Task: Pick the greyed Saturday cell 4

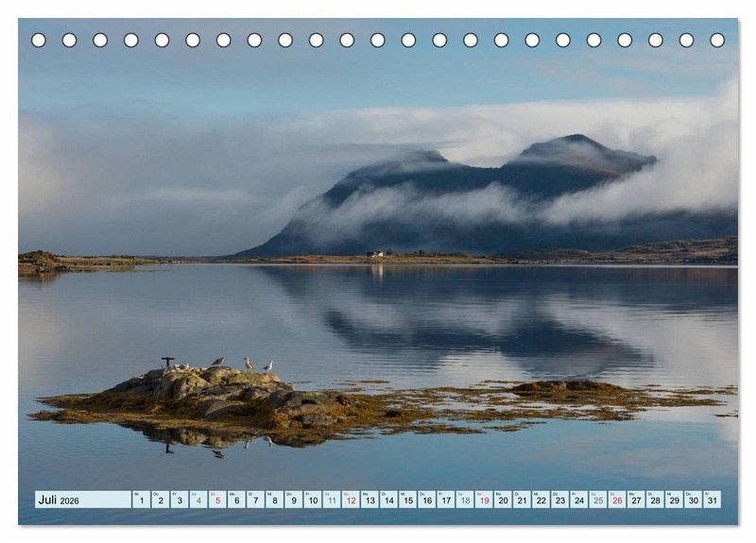Action: point(198,500)
